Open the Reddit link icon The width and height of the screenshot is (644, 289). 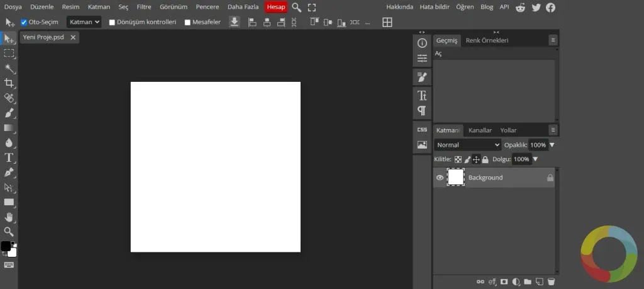(520, 8)
